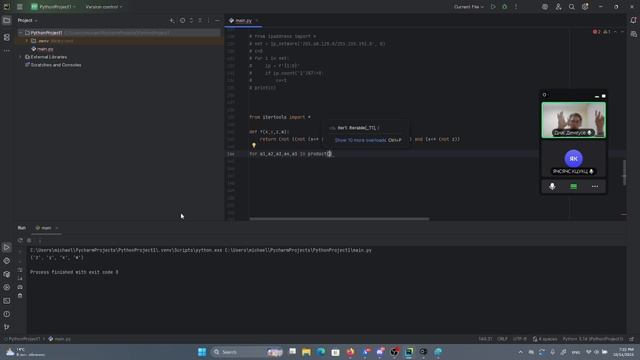Open the Problems tool window icon
This screenshot has height=360, width=640.
click(x=7, y=314)
